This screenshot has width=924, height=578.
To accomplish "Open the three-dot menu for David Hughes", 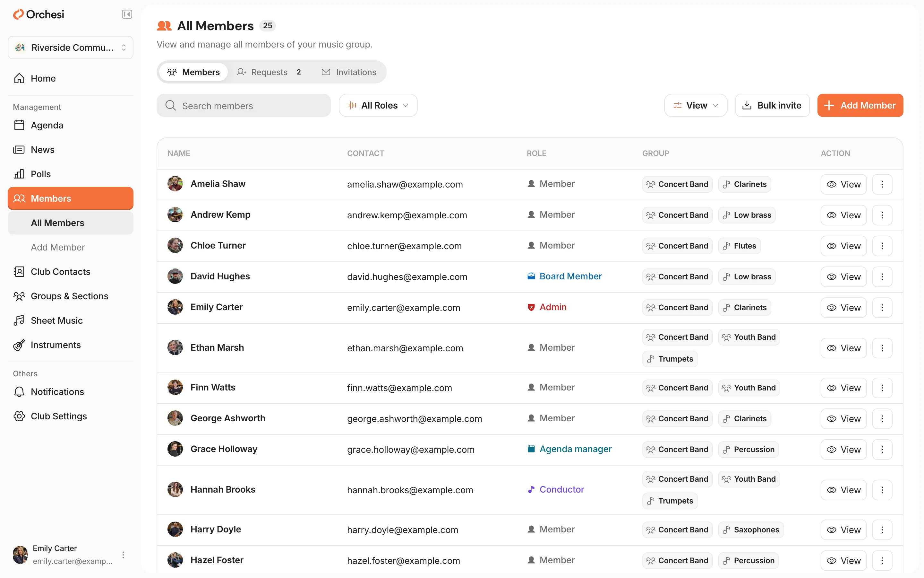I will pyautogui.click(x=882, y=277).
